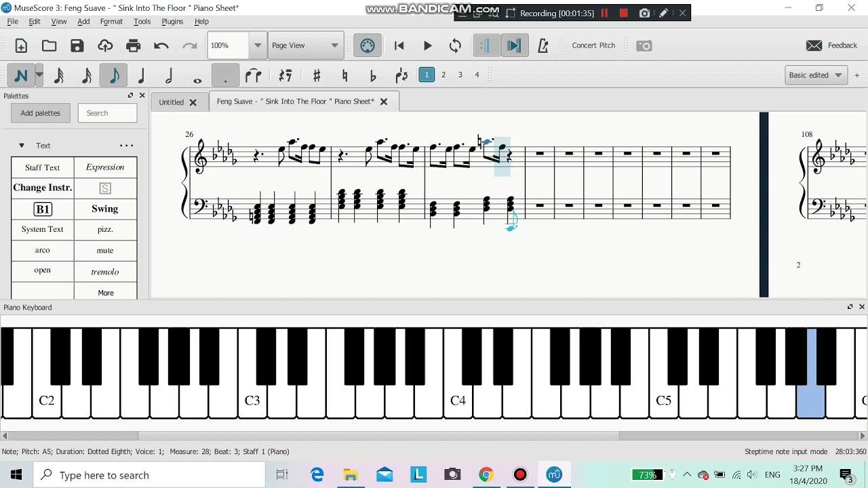Insert a rest with the rest icon
Image resolution: width=868 pixels, height=488 pixels.
pyautogui.click(x=285, y=75)
